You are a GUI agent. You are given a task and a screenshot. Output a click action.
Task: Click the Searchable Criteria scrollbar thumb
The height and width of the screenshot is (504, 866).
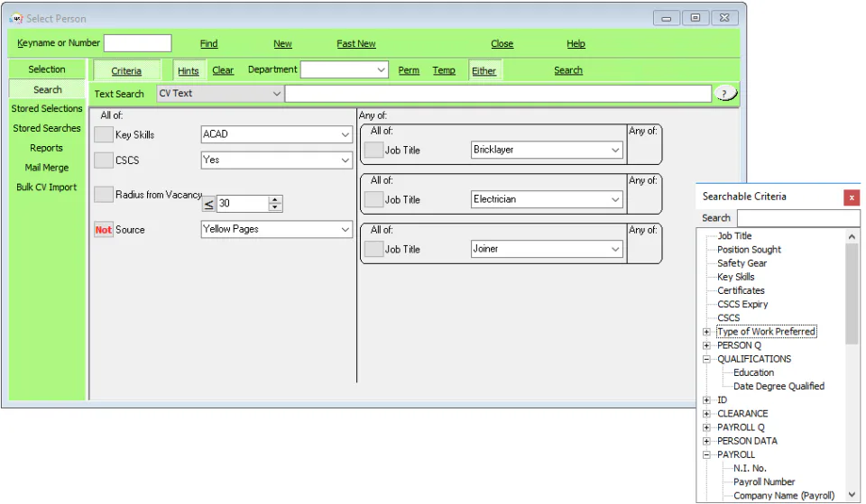[852, 294]
